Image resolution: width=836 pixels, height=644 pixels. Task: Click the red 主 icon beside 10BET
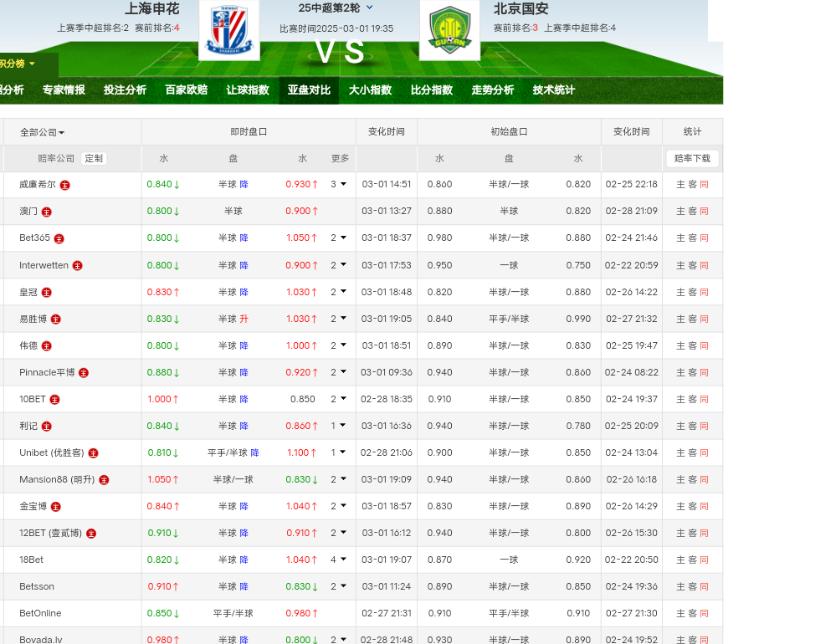55,400
